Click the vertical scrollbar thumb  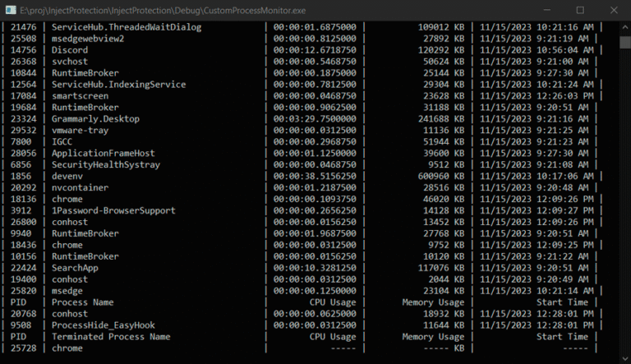click(x=625, y=42)
